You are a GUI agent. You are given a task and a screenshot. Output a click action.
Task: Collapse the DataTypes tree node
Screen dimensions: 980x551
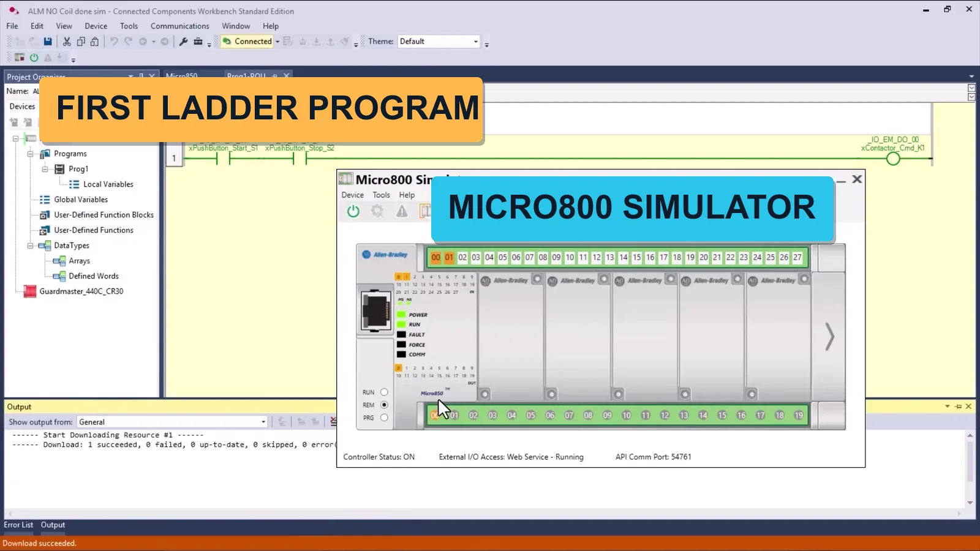coord(30,246)
